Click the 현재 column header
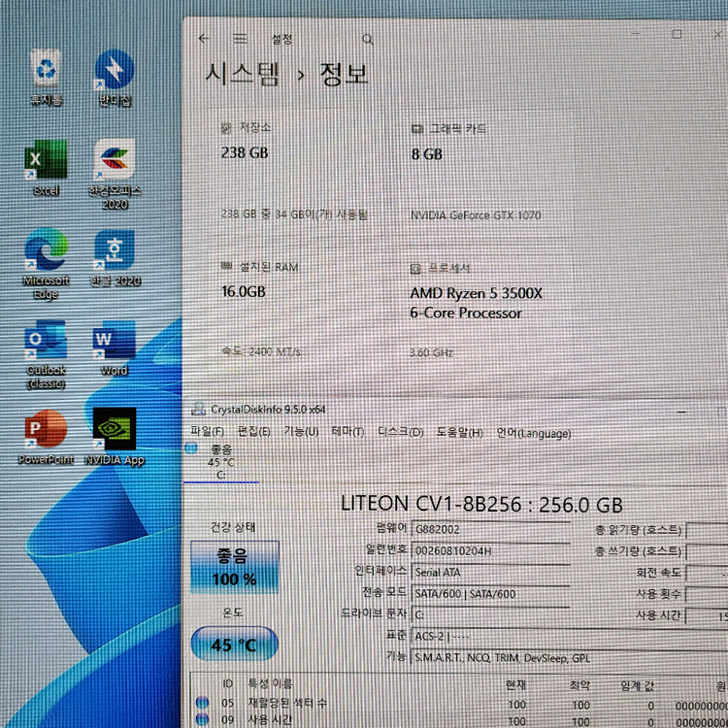Viewport: 728px width, 728px height. tap(515, 685)
